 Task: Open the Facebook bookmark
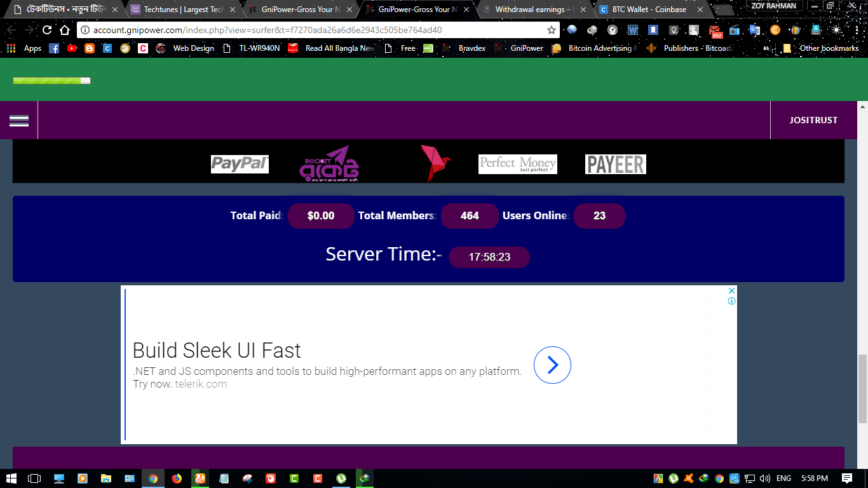tap(54, 48)
